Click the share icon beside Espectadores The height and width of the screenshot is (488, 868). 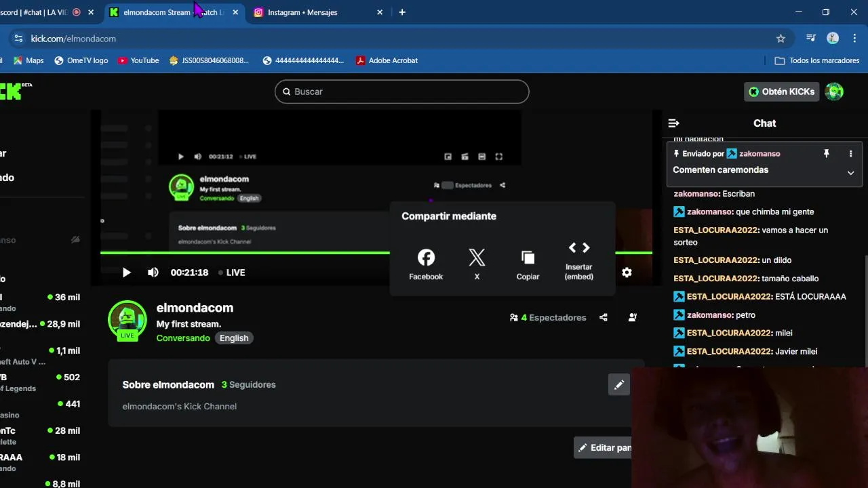tap(604, 317)
